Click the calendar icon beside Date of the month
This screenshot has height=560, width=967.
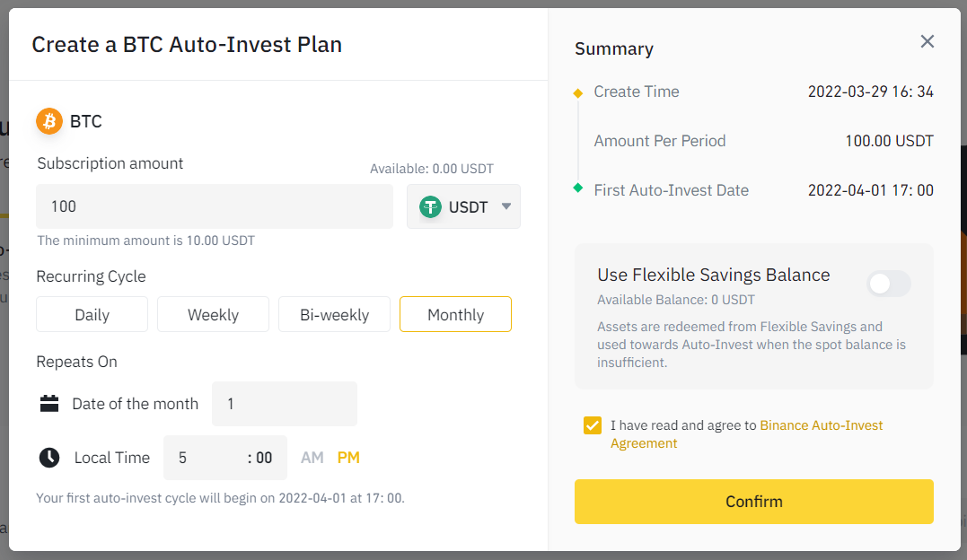pos(49,404)
